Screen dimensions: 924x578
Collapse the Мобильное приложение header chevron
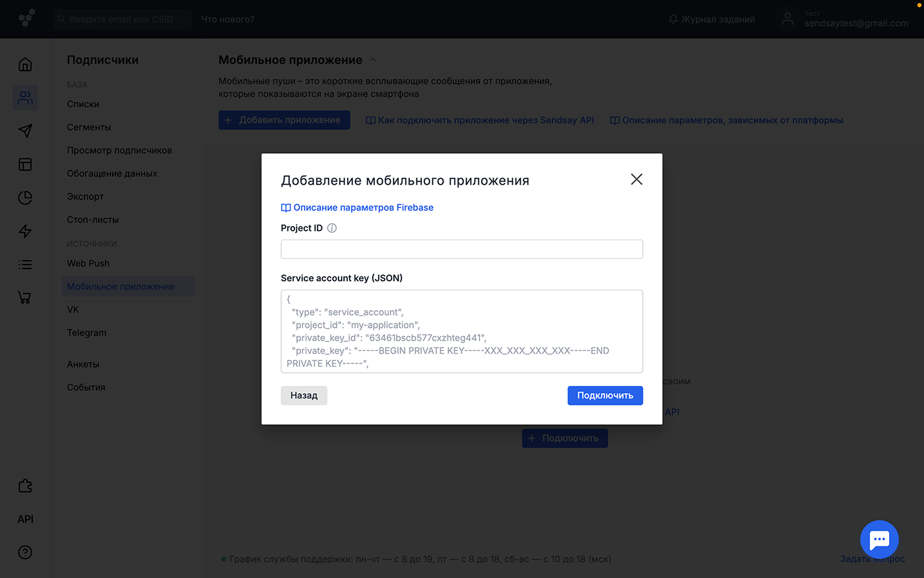(x=373, y=60)
